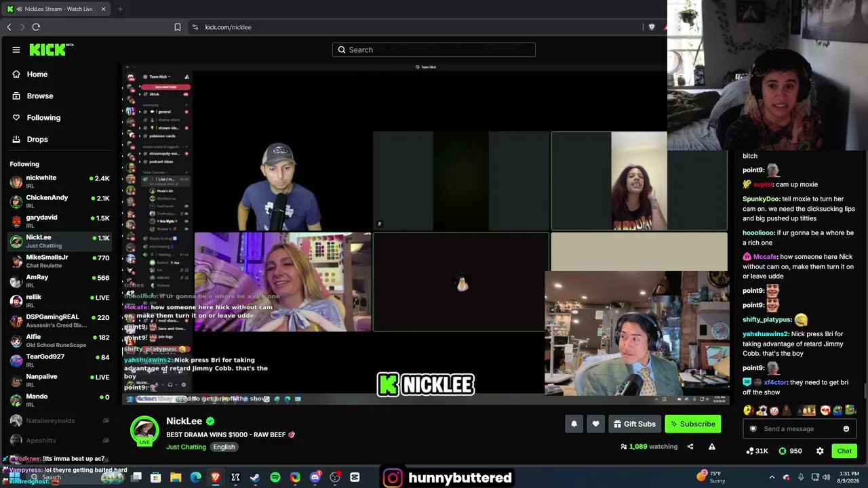
Task: Toggle stream notifications with the bell button
Action: 574,424
